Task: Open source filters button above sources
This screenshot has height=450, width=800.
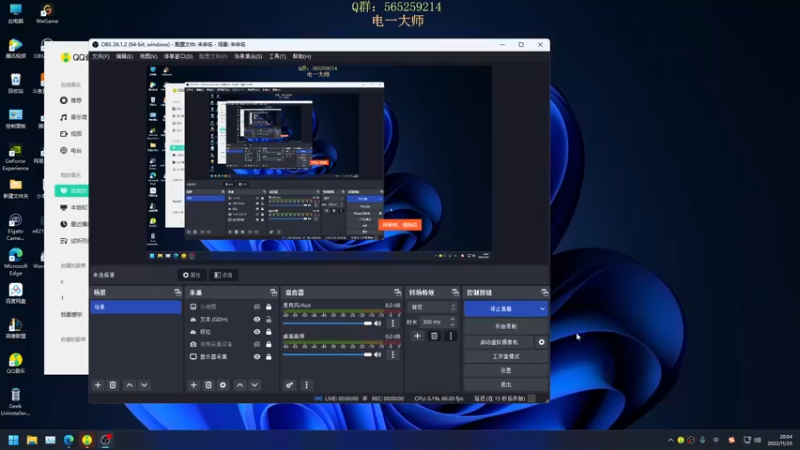Action: pyautogui.click(x=223, y=275)
